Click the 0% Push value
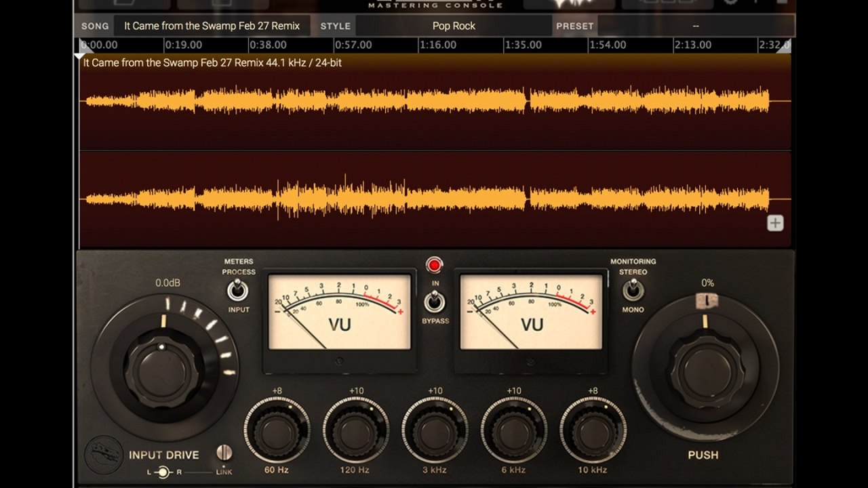 point(708,283)
